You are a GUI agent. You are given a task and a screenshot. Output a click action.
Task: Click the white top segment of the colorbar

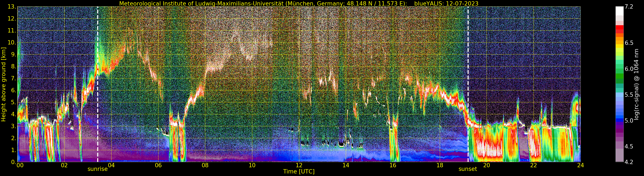[619, 11]
